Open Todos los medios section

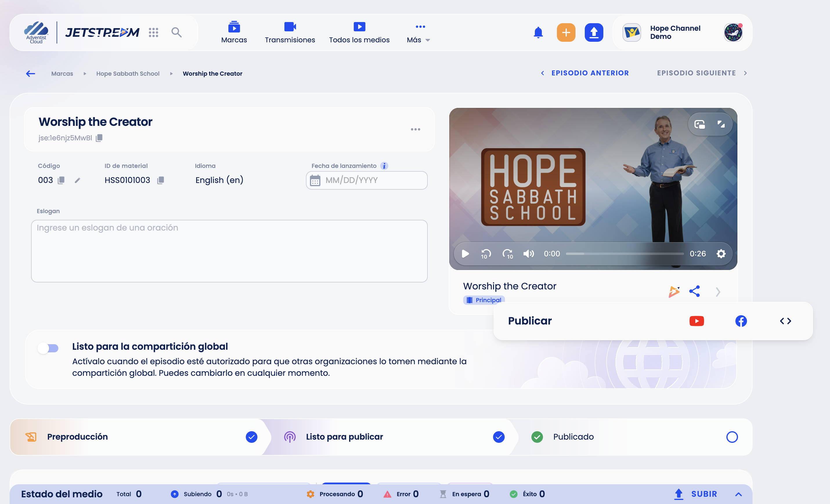point(359,33)
